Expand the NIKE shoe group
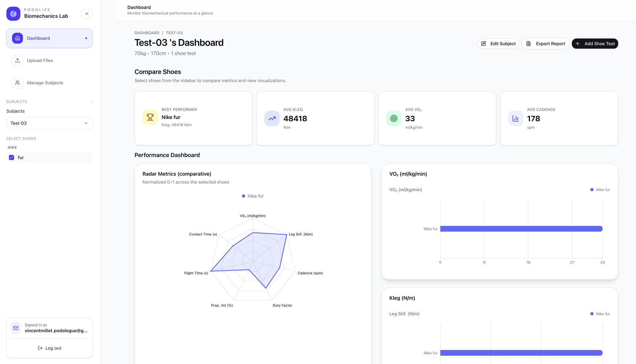 click(12, 147)
